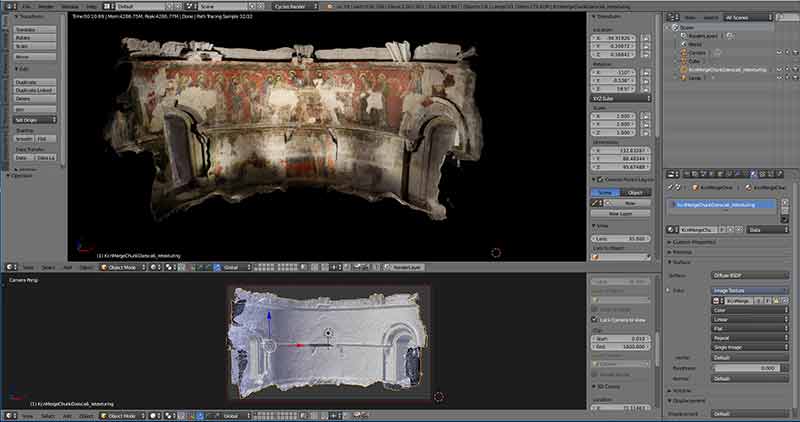Select the KnMergeChunkDawuak_retexturing mesh in outliner

pos(723,69)
